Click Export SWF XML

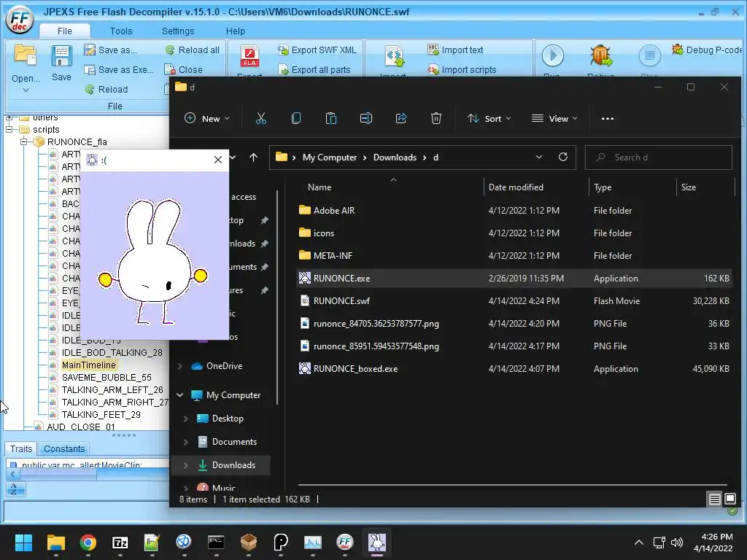pyautogui.click(x=317, y=50)
